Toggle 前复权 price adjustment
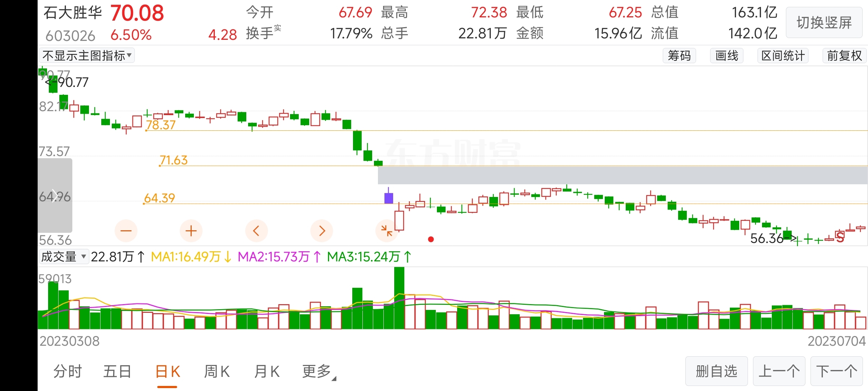Screen dimensions: 868x391 point(844,56)
